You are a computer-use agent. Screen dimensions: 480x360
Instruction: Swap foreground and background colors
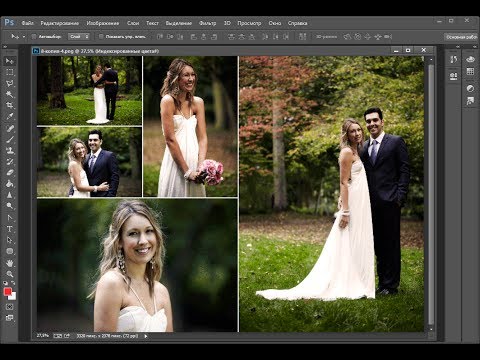(13, 283)
